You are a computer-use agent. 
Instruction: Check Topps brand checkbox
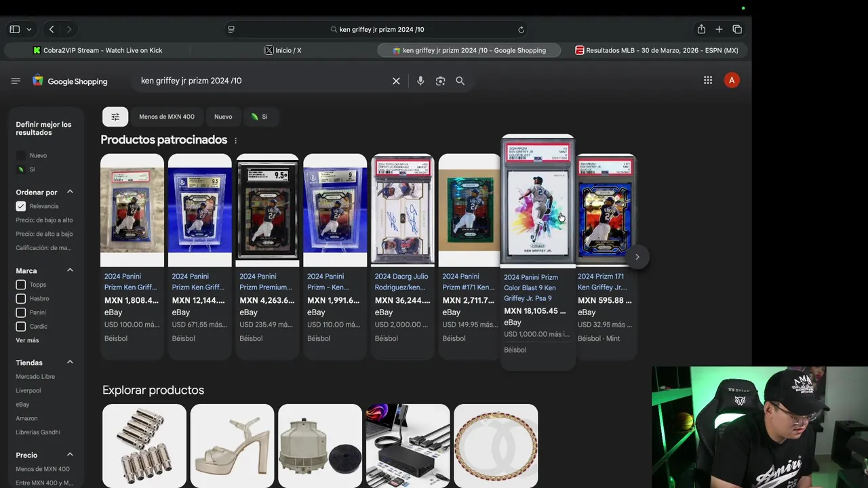coord(21,285)
